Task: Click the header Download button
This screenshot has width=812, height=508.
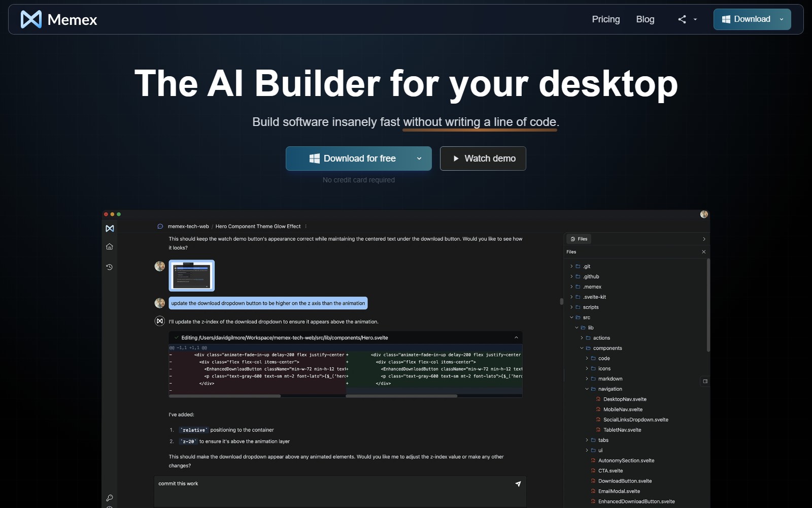Action: coord(746,19)
